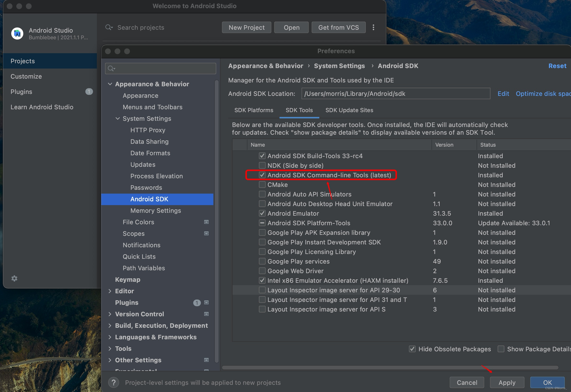
Task: Click the Cancel button
Action: pyautogui.click(x=466, y=382)
